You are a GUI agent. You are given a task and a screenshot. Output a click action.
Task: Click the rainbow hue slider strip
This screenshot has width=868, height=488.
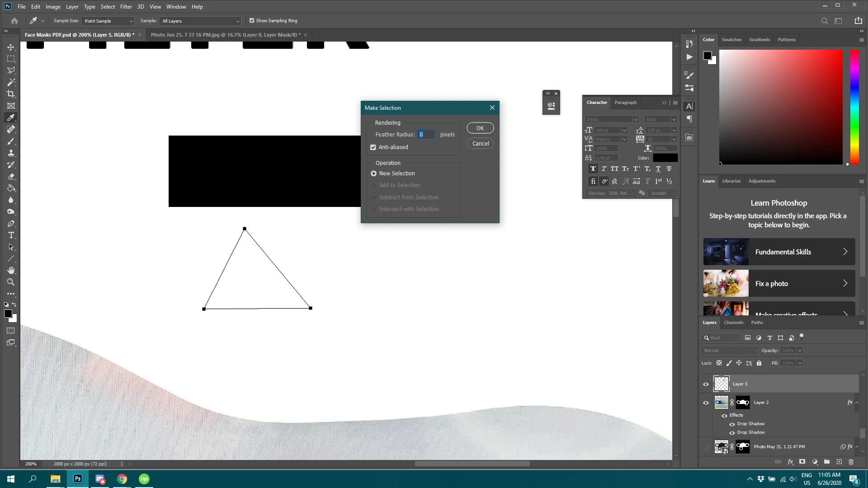coord(854,107)
